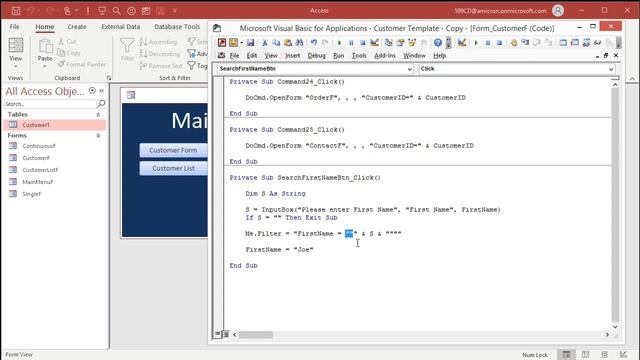Image resolution: width=640 pixels, height=360 pixels.
Task: Click the Cut scissors icon in VBA toolbar
Action: tap(264, 42)
